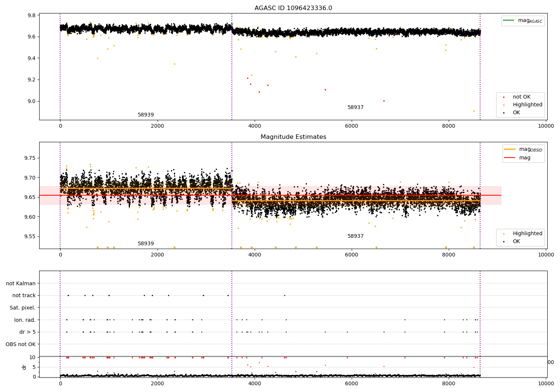Click the 5 tick label on dr axis
This screenshot has height=392, width=560.
(34, 367)
